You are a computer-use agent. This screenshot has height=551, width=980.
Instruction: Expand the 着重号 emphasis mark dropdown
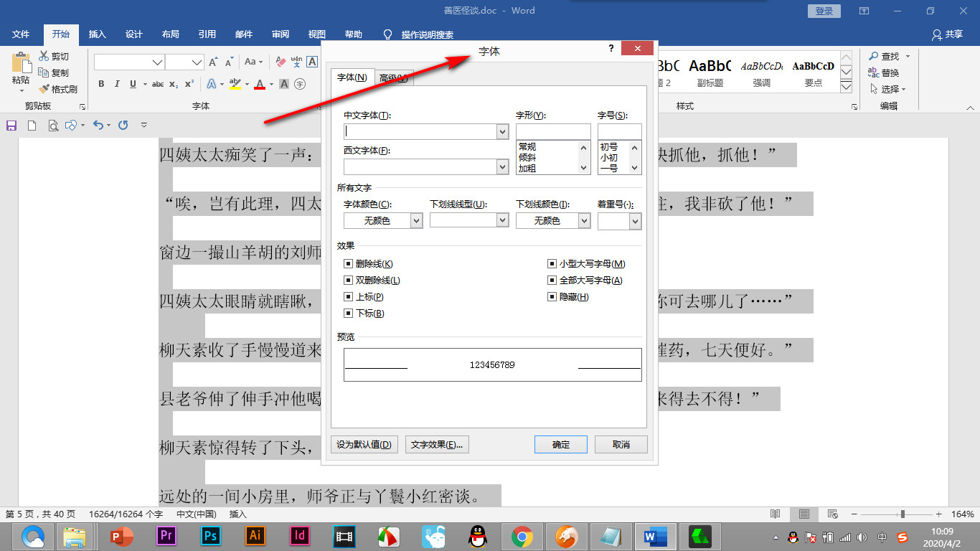(x=635, y=222)
